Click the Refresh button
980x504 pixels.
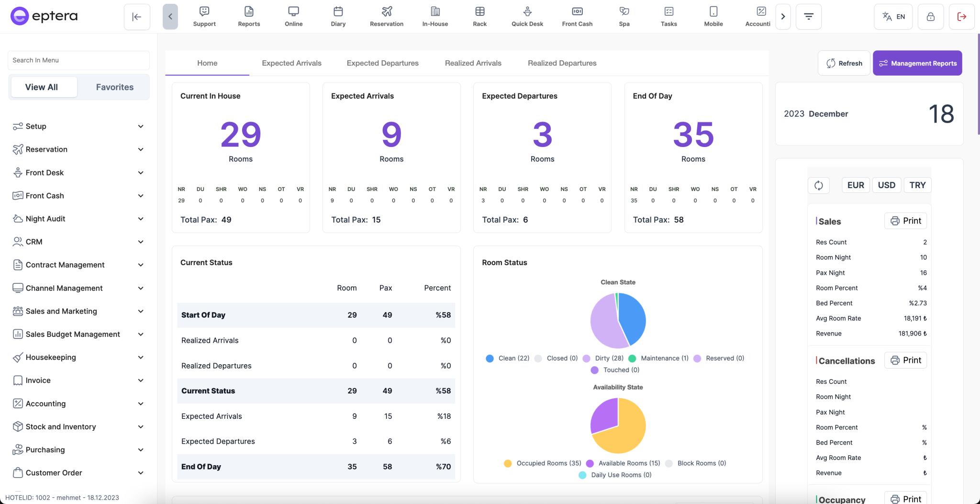point(844,63)
